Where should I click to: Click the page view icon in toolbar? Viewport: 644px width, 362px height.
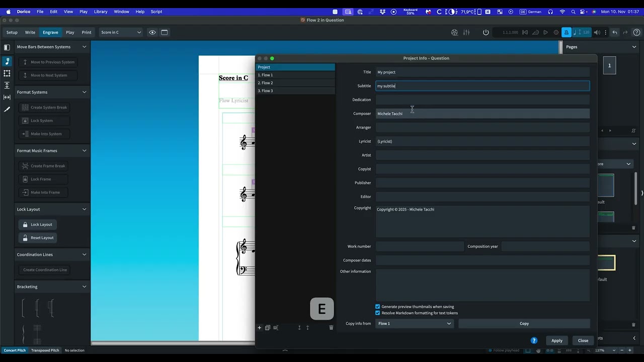coord(165,32)
